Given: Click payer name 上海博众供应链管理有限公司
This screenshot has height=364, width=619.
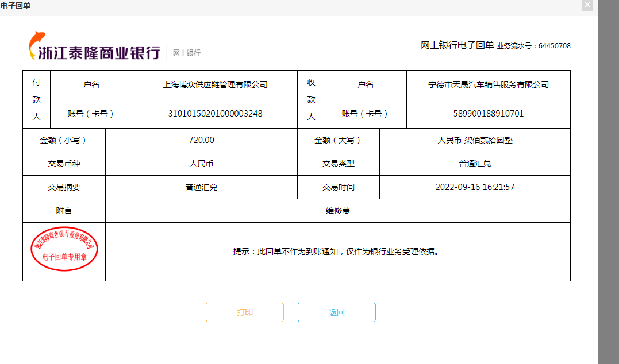Looking at the screenshot, I should click(215, 84).
